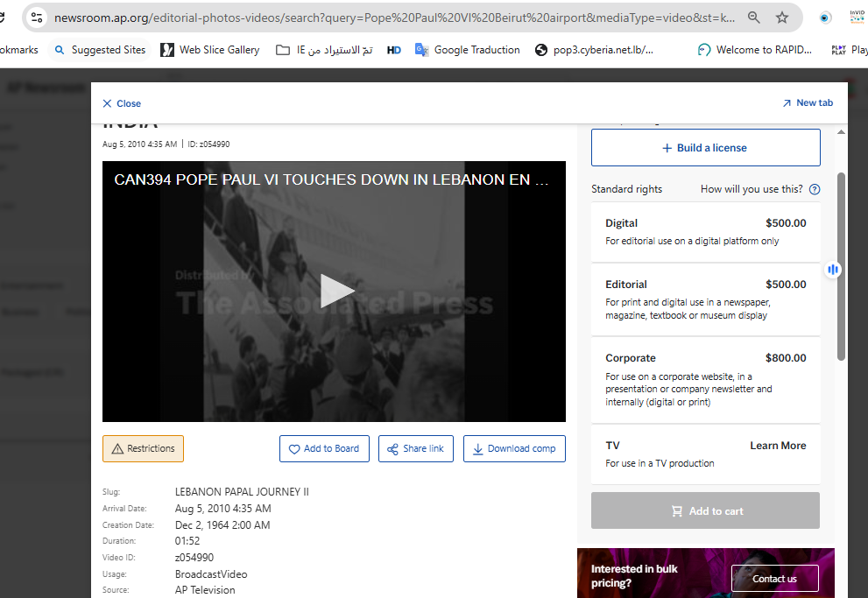Open the Web Slice Gallery bookmark
The image size is (868, 598).
[210, 50]
